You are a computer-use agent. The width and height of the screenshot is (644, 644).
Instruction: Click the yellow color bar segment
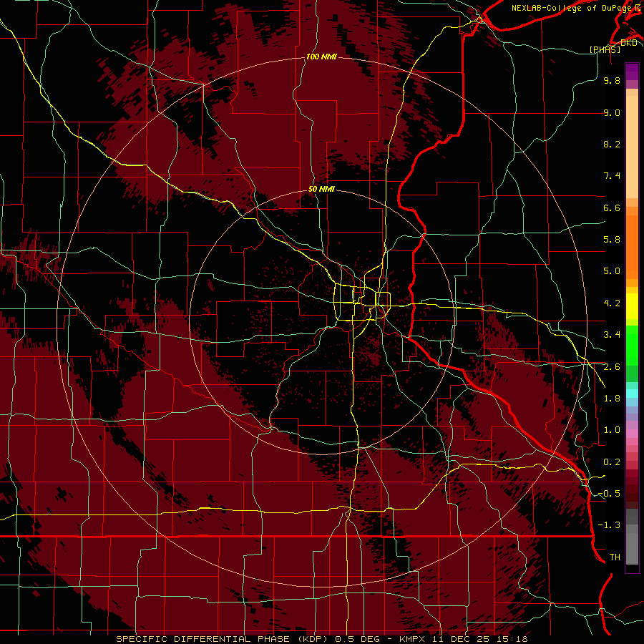(x=632, y=306)
